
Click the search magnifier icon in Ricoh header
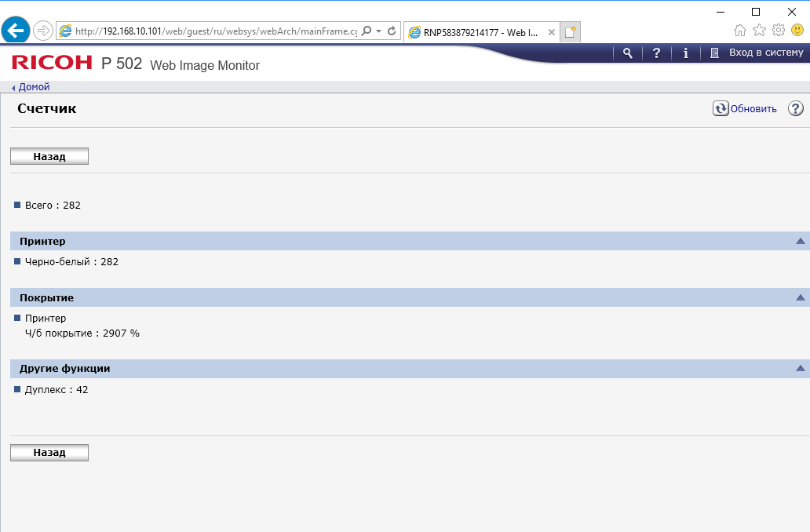627,53
